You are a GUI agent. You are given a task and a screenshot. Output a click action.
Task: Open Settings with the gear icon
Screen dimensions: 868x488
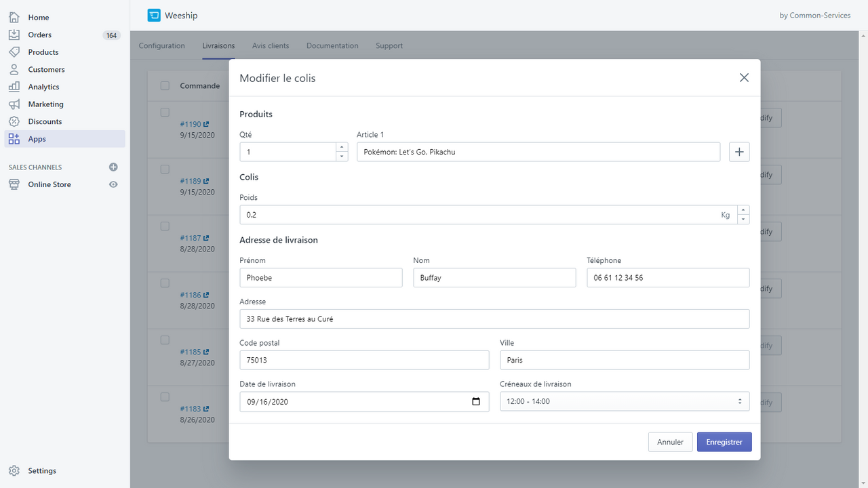14,470
